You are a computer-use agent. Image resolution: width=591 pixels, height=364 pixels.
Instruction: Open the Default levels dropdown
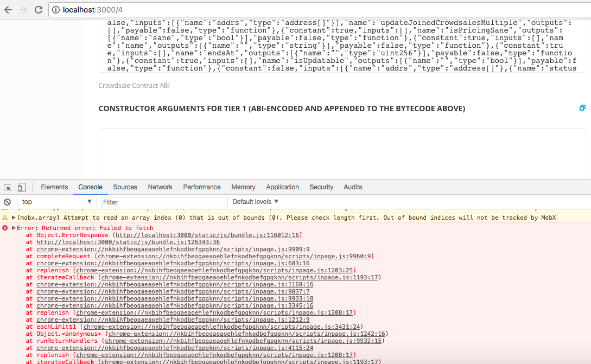click(x=255, y=202)
